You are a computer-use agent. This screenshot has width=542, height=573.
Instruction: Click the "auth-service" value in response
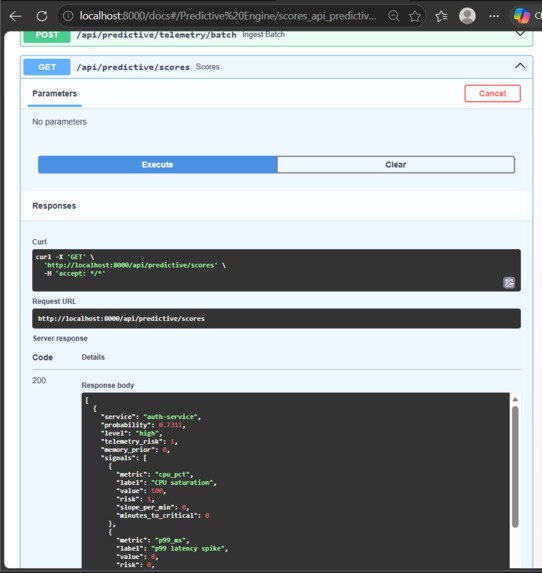point(170,417)
